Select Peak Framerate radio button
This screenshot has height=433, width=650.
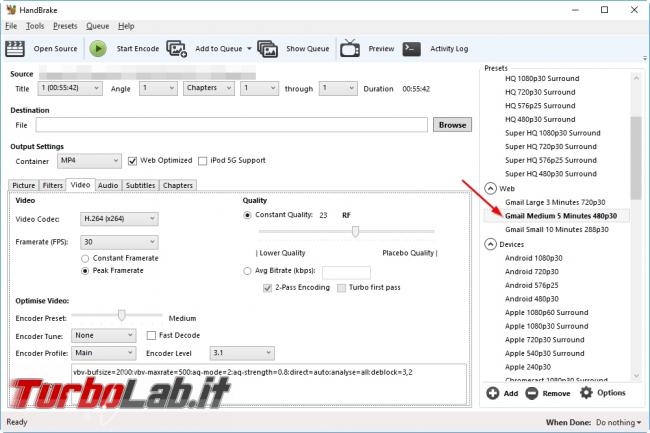(85, 271)
